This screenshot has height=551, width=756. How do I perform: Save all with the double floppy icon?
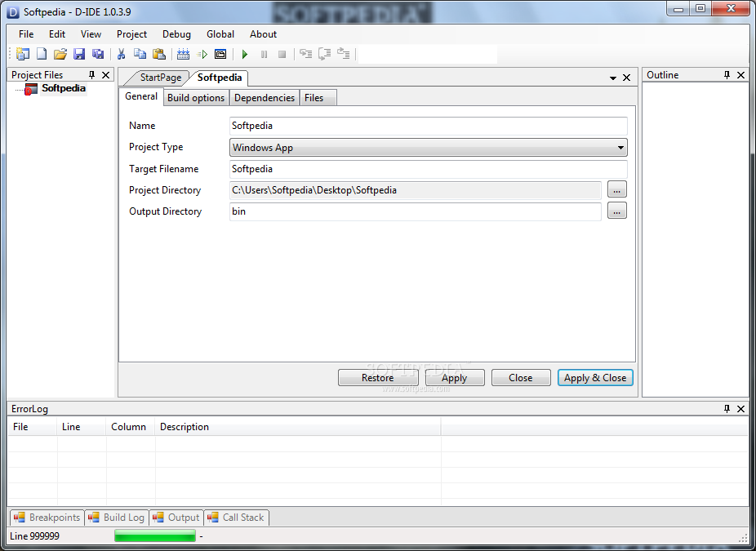click(98, 54)
